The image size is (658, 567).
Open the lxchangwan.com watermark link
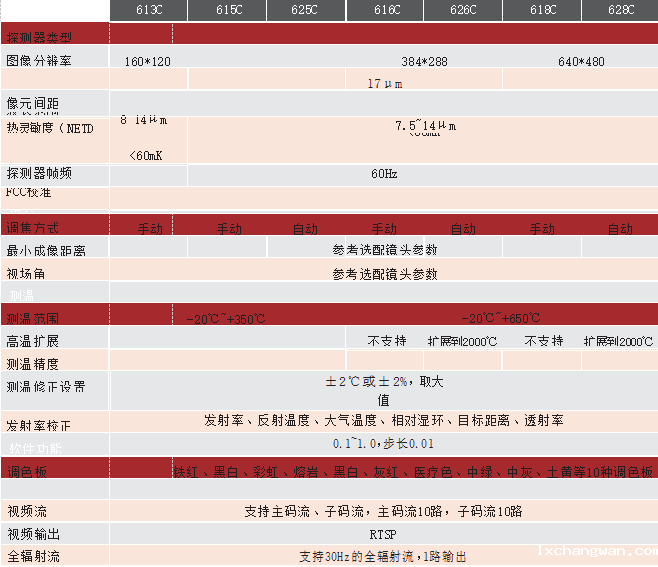(597, 551)
